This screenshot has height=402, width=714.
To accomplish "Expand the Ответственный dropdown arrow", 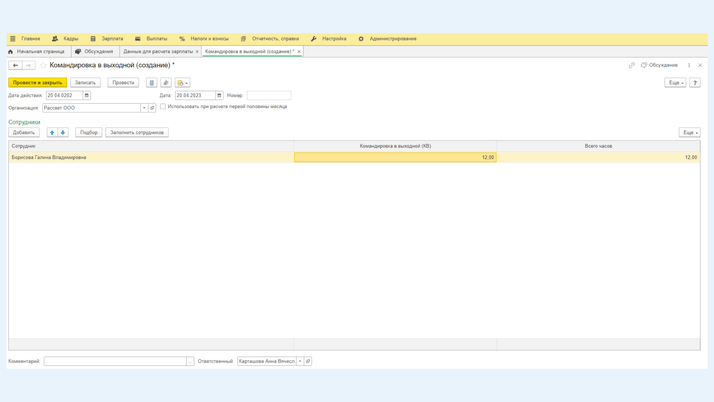I will pos(300,361).
